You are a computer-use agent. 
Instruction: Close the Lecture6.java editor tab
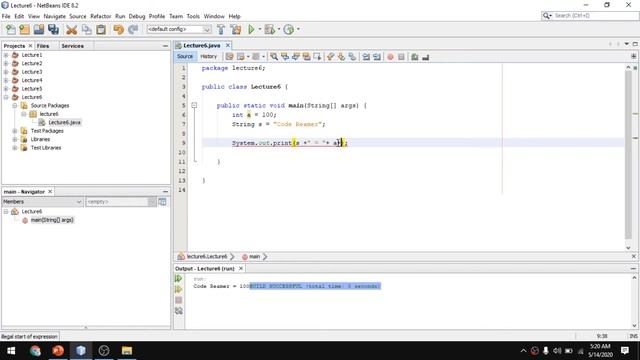pyautogui.click(x=228, y=45)
